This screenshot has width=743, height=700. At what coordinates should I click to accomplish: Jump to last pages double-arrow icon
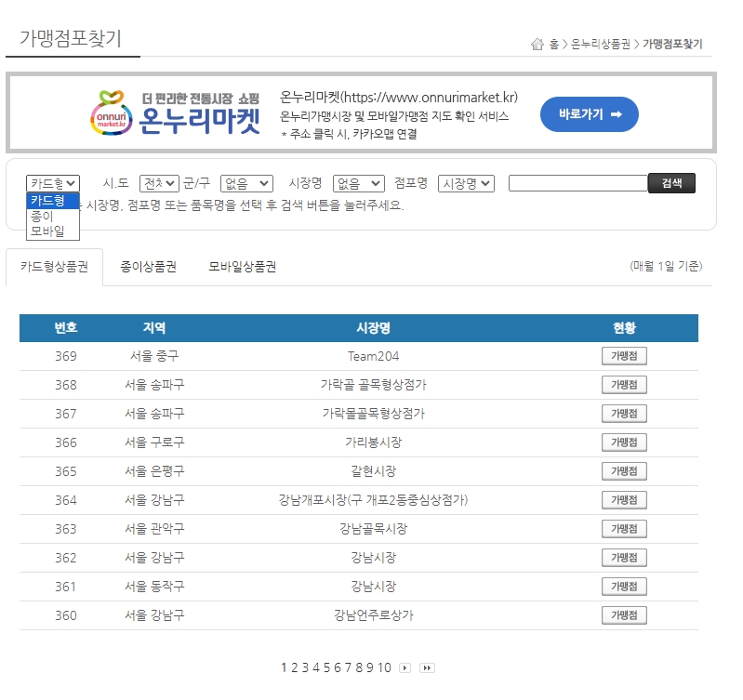(x=427, y=667)
